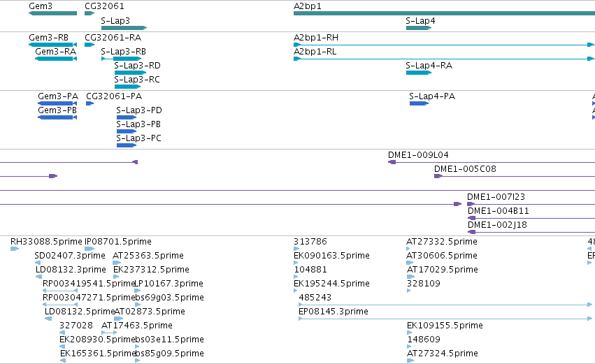Select the S-Lap4-RA transcript arrow
The image size is (595, 364).
[419, 73]
